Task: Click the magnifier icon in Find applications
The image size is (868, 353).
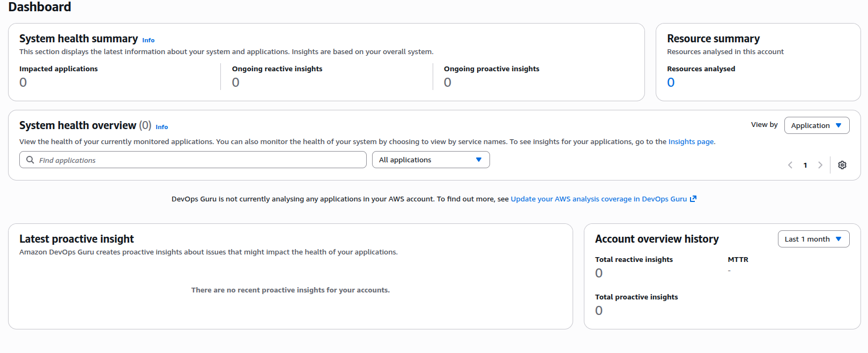Action: pos(31,160)
